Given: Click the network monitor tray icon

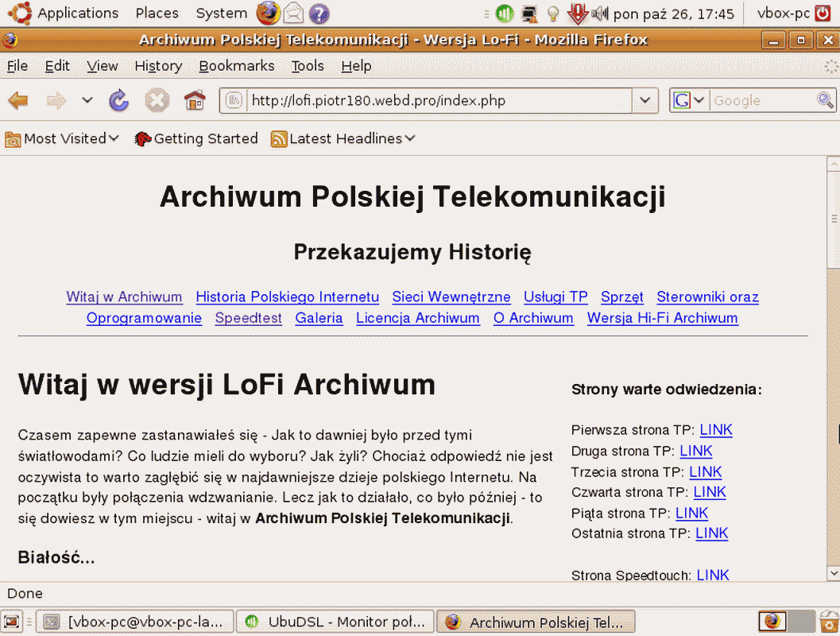Looking at the screenshot, I should pos(529,13).
